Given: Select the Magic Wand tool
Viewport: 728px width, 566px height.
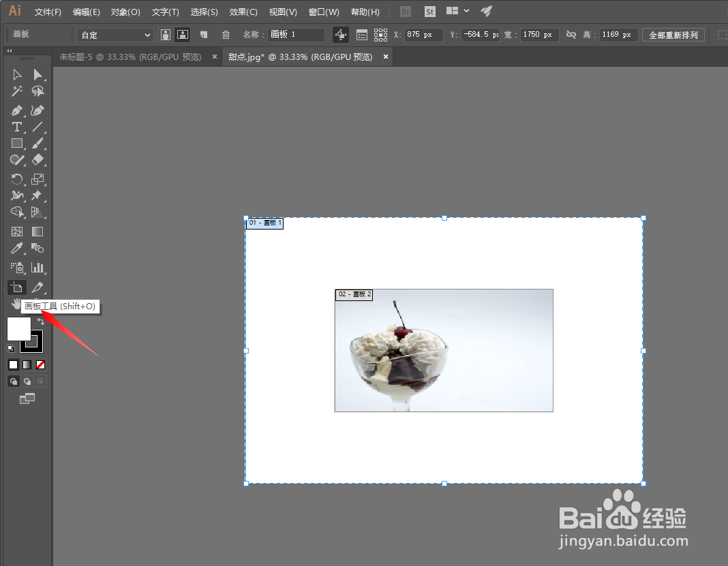Looking at the screenshot, I should [17, 91].
